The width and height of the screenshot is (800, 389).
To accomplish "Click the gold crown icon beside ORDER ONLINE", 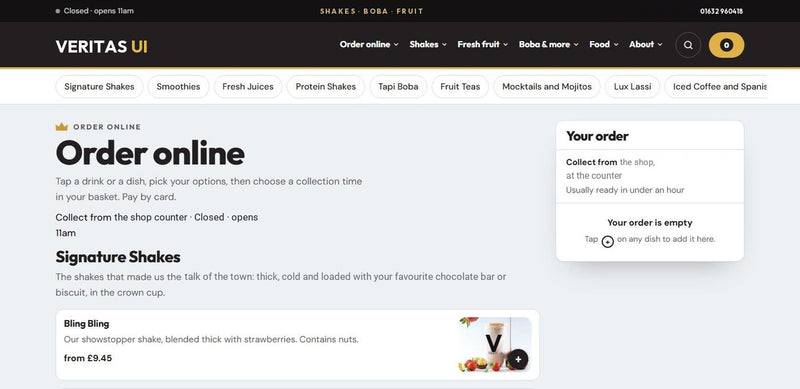I will point(62,127).
